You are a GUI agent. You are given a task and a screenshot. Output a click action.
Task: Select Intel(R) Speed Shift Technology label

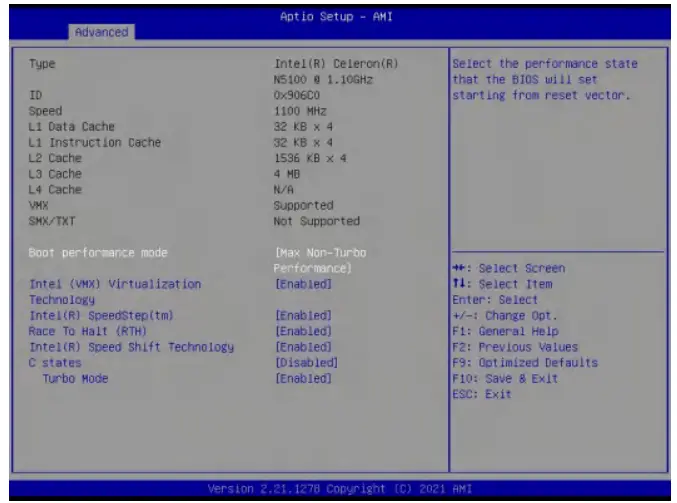coord(131,347)
